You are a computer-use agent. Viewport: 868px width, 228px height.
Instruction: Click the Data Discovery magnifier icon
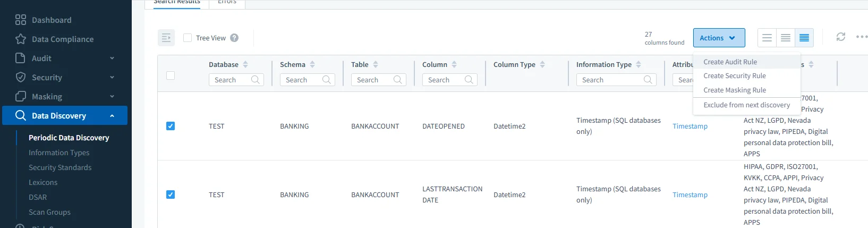point(21,115)
